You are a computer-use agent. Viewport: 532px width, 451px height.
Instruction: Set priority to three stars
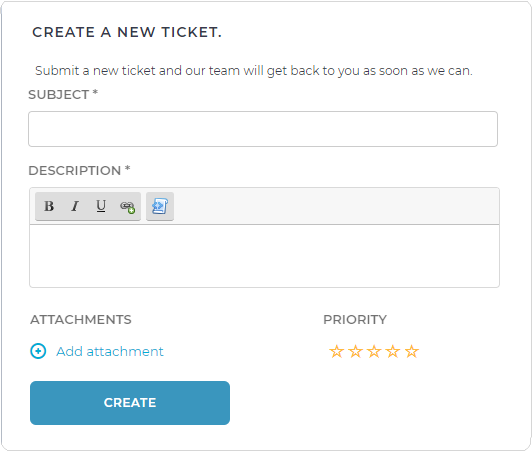point(374,351)
